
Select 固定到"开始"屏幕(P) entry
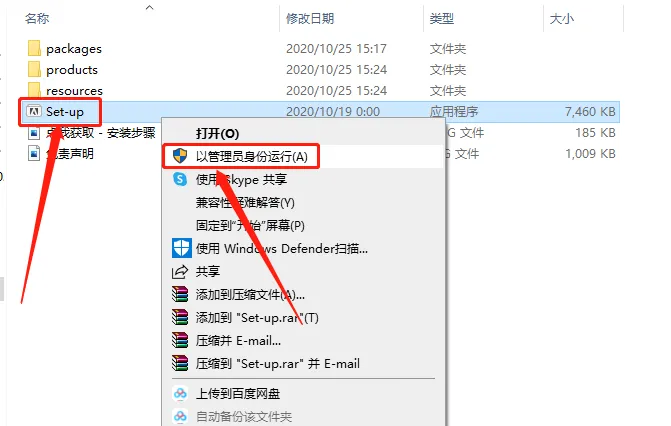tap(250, 225)
